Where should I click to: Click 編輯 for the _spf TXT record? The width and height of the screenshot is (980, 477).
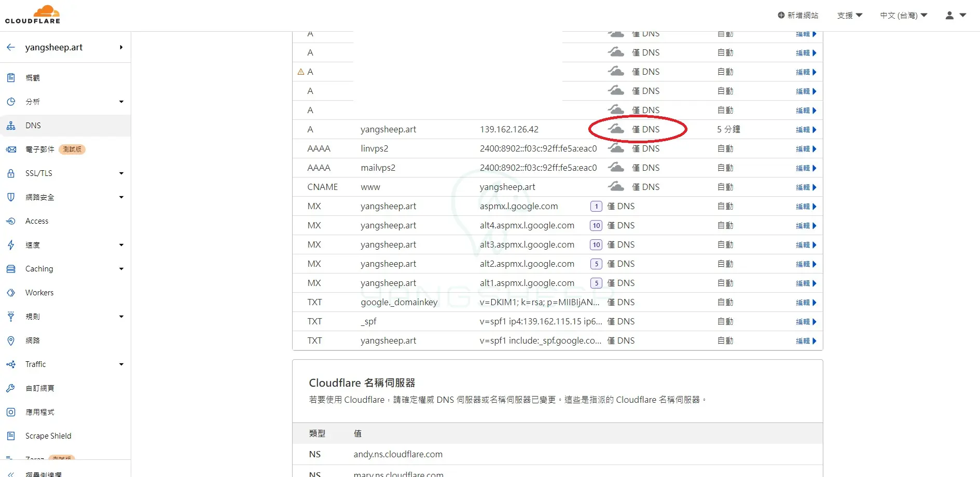(806, 322)
